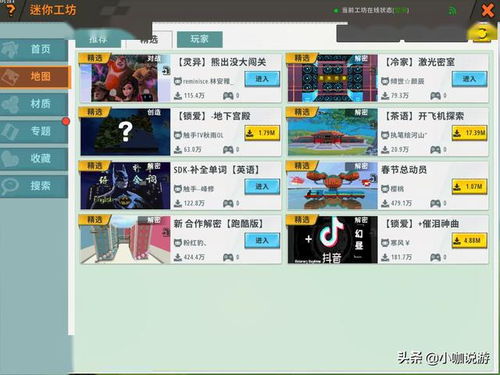Select title 【茶语】开飞机探索
Image resolution: width=500 pixels, height=375 pixels.
[423, 116]
